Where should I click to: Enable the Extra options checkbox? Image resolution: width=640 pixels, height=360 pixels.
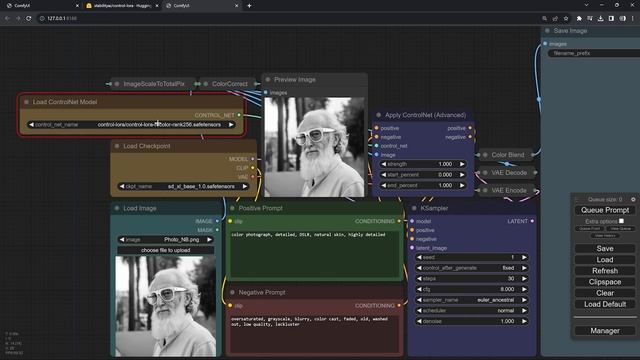(x=621, y=221)
